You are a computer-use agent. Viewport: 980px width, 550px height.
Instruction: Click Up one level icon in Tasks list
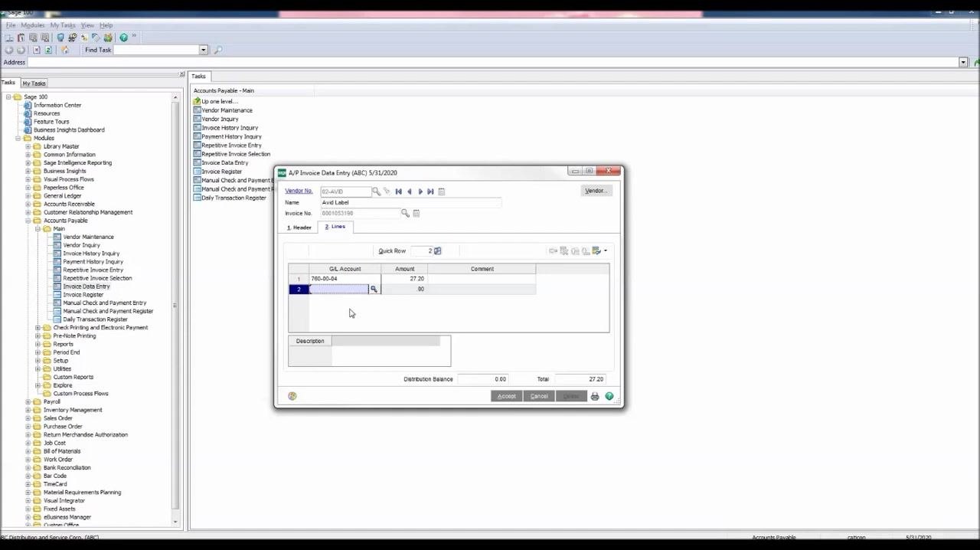coord(197,101)
